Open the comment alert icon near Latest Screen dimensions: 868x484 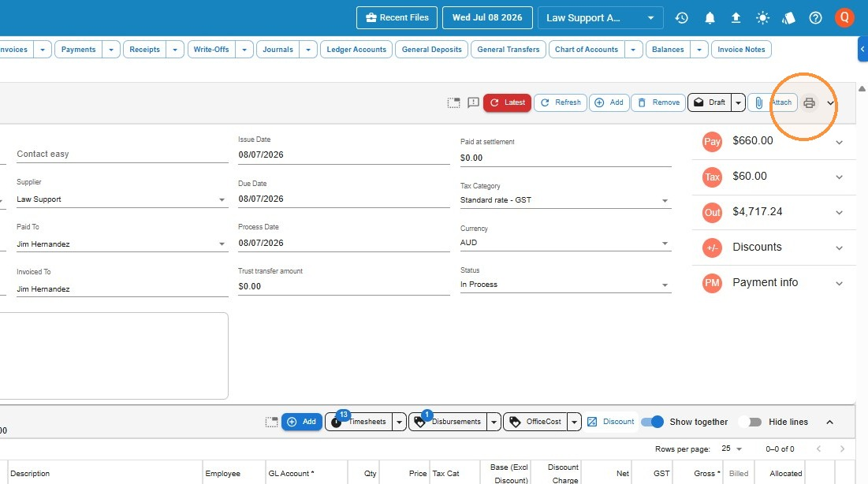pyautogui.click(x=473, y=103)
